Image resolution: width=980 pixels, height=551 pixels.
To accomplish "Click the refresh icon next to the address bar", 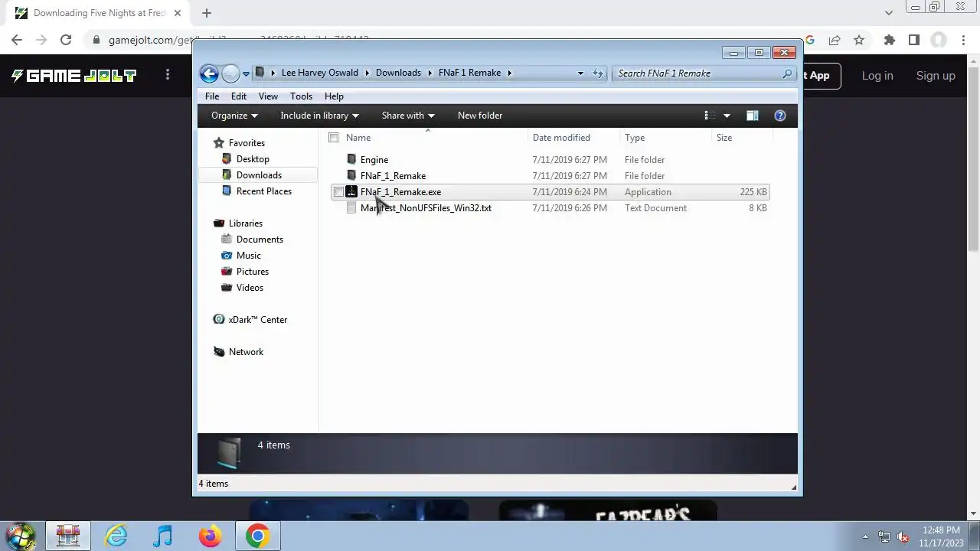I will (598, 73).
